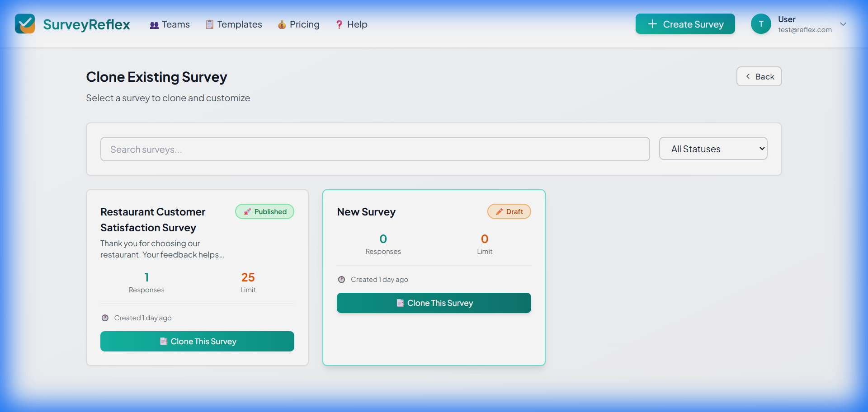Click the Templates clipboard icon
868x412 pixels.
tap(209, 25)
